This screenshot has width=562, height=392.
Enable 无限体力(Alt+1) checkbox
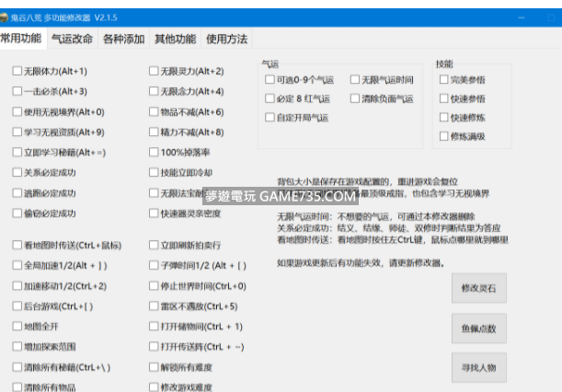pos(17,71)
